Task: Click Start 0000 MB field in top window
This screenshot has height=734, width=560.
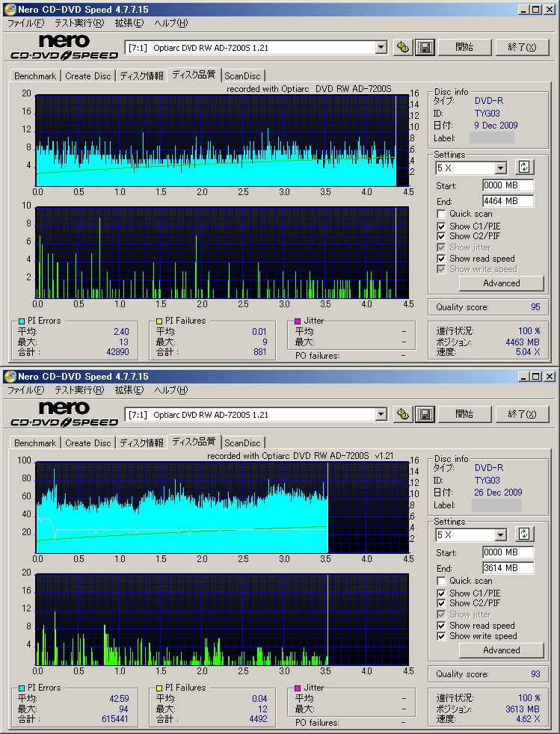Action: 508,185
